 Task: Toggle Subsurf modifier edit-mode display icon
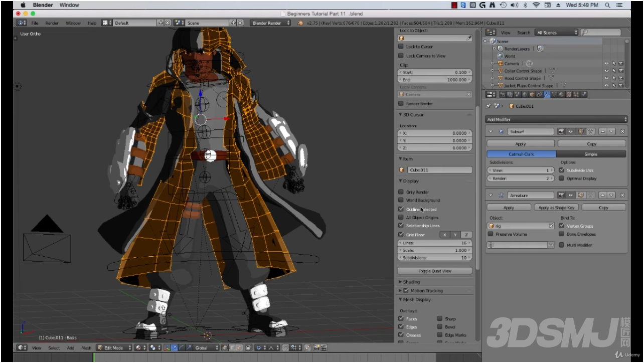click(581, 131)
